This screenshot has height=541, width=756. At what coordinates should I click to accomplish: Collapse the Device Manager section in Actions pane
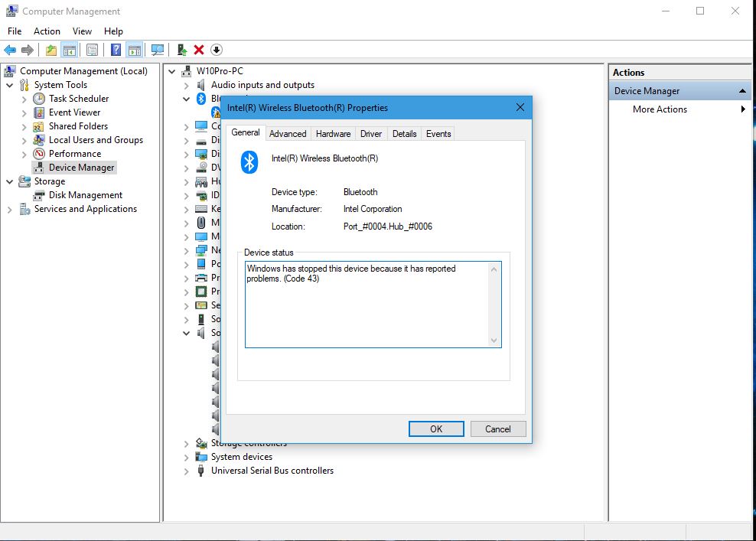coord(742,90)
